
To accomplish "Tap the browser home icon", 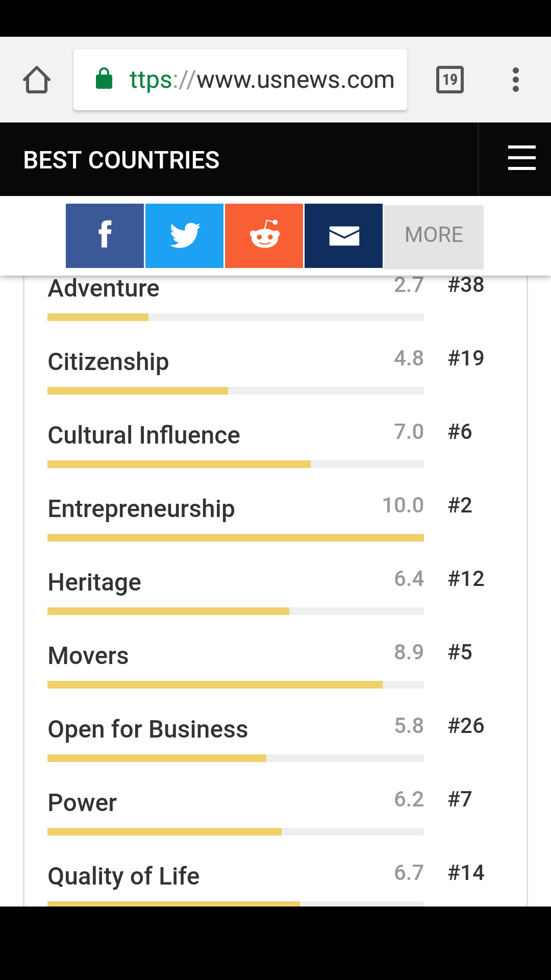I will tap(37, 80).
